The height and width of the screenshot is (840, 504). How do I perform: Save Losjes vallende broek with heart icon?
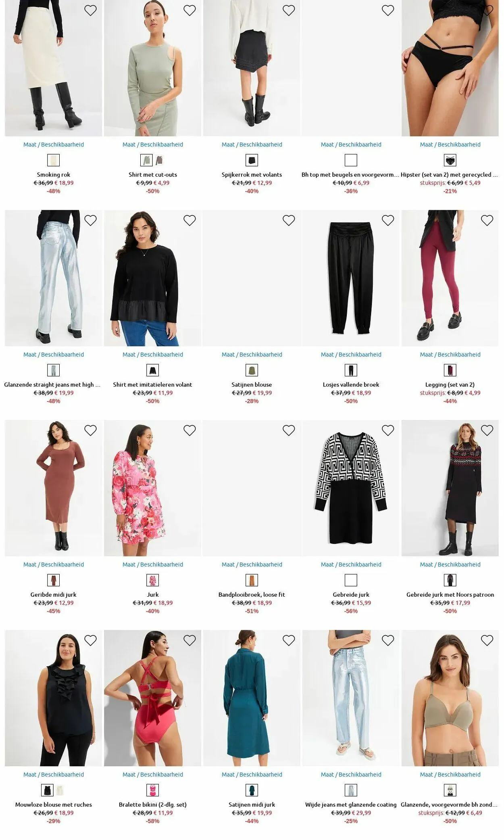point(388,220)
